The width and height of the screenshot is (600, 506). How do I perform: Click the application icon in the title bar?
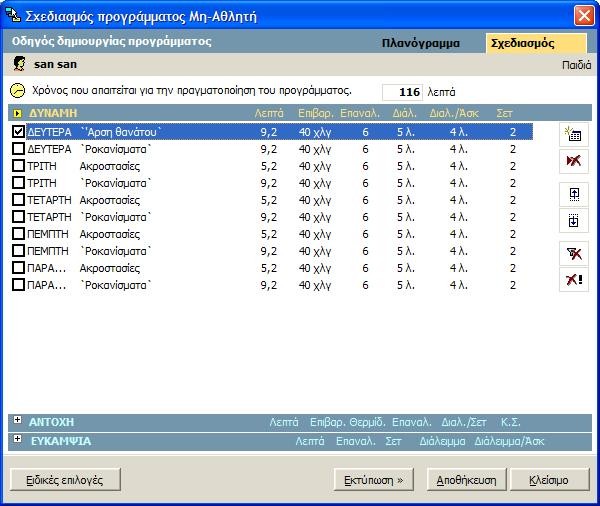(13, 15)
